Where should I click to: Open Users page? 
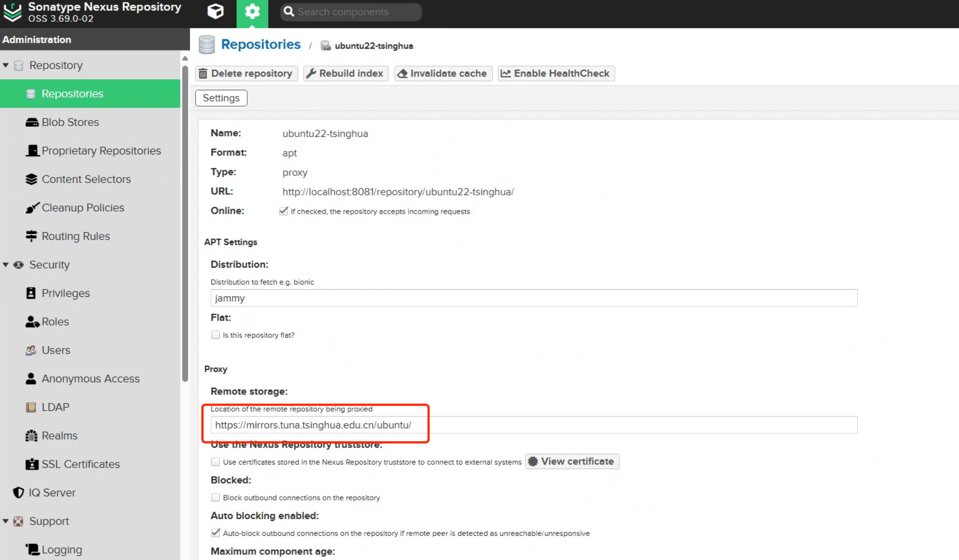point(56,350)
